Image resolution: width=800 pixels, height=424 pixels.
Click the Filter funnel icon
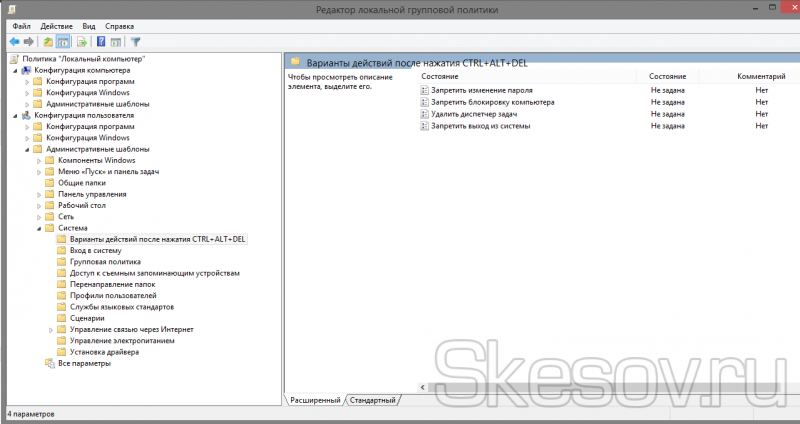pyautogui.click(x=135, y=42)
